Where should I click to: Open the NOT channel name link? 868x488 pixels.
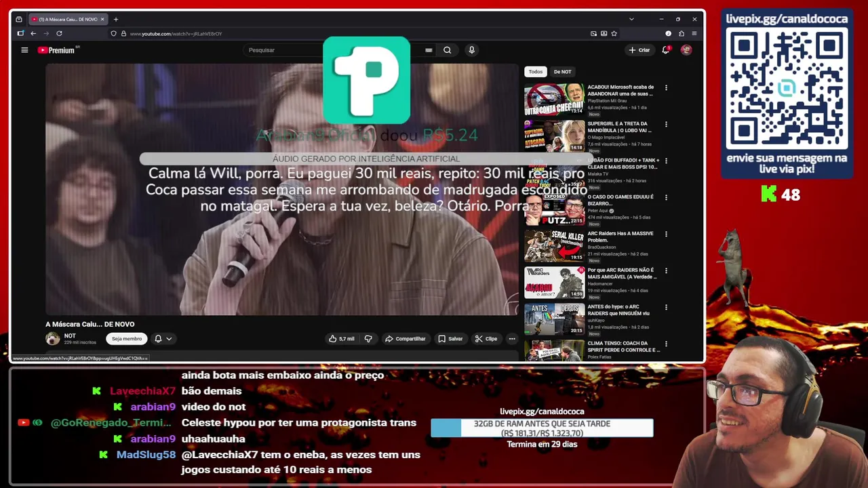70,336
